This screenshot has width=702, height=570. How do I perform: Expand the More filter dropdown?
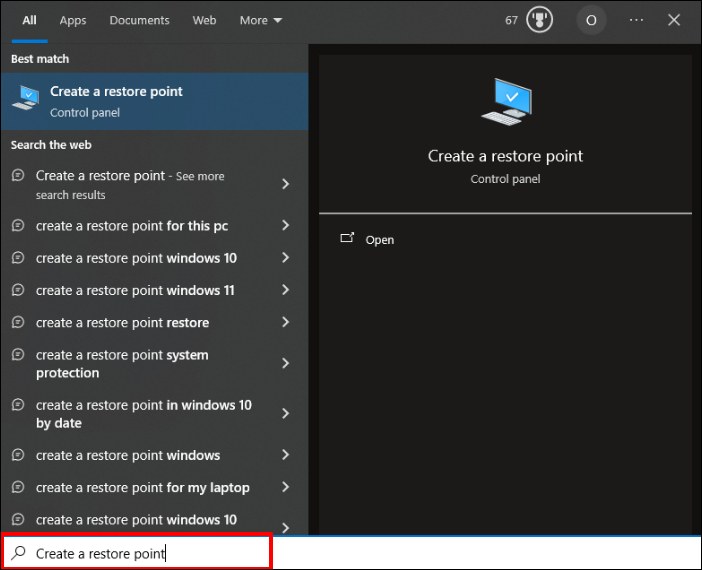tap(261, 20)
